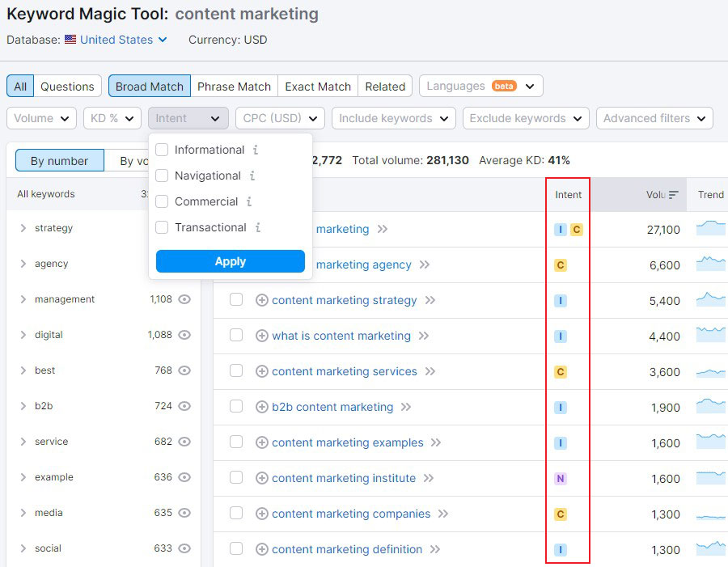Toggle the eye icon for management group
Image resolution: width=728 pixels, height=567 pixels.
point(184,299)
